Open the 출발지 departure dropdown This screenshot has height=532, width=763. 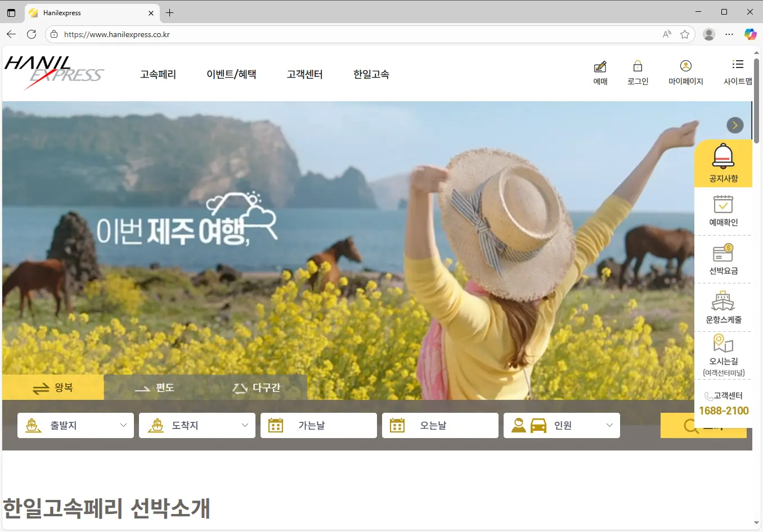(x=75, y=425)
